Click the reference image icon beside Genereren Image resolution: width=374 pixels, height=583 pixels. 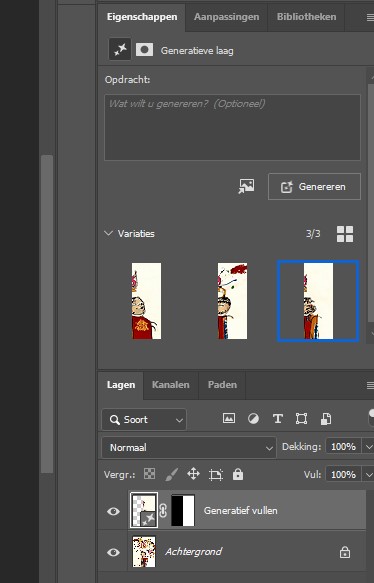(246, 186)
